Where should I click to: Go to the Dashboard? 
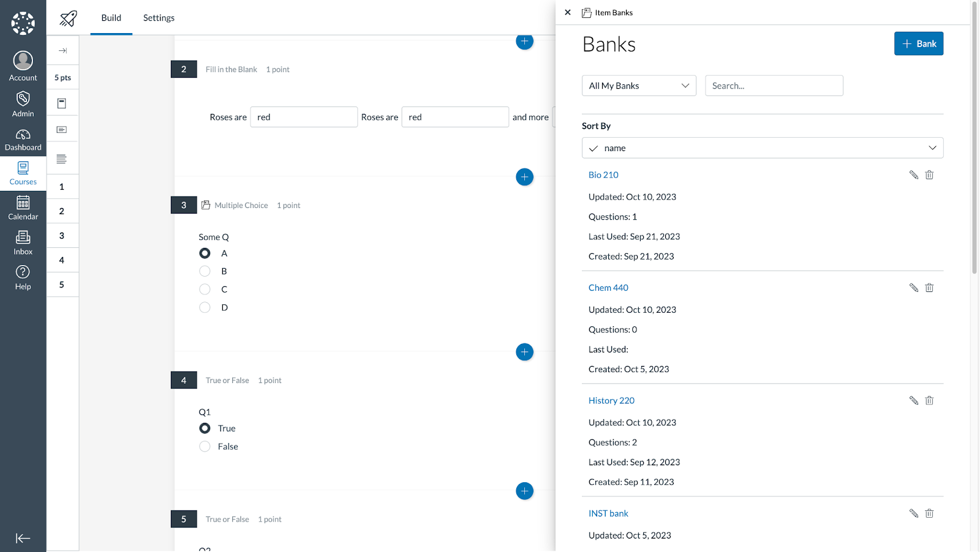(x=23, y=140)
